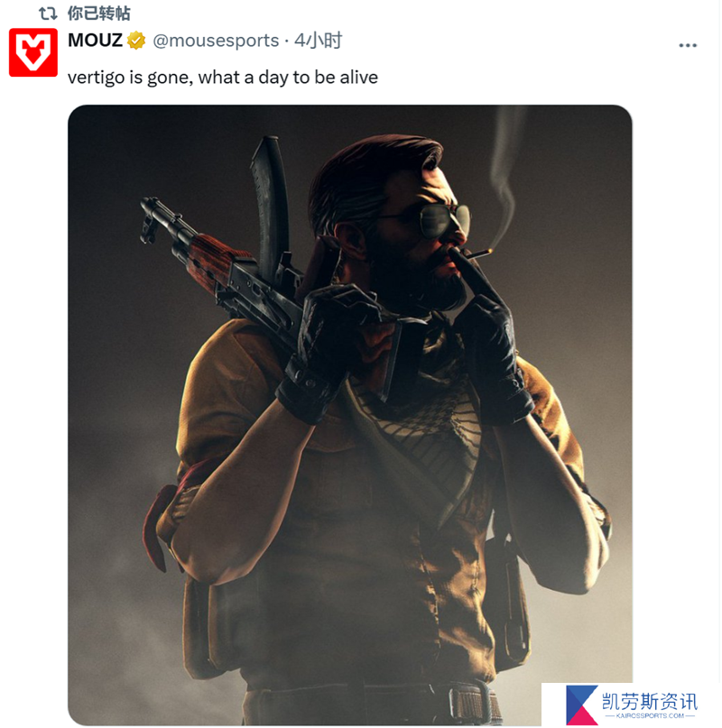
Task: Click the repost arrows icon at the top
Action: [x=48, y=14]
